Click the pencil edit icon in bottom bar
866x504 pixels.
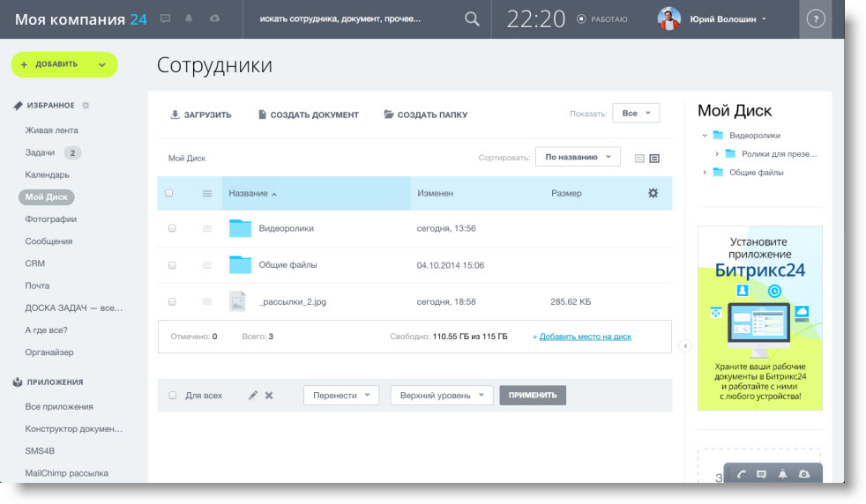click(253, 396)
